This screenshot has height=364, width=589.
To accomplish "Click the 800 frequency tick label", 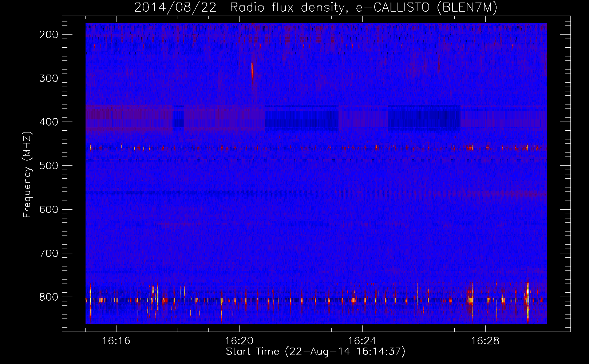I will [48, 297].
